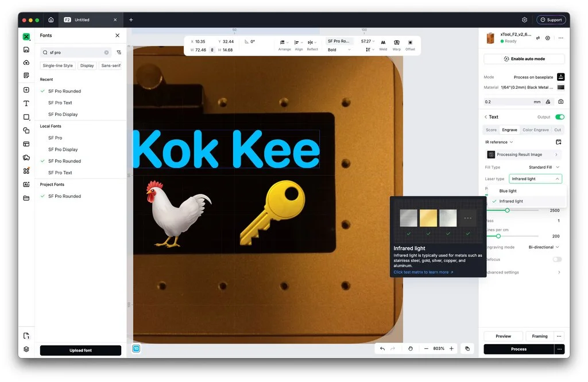The width and height of the screenshot is (588, 382).
Task: Open the font filter icon next to search
Action: [119, 52]
